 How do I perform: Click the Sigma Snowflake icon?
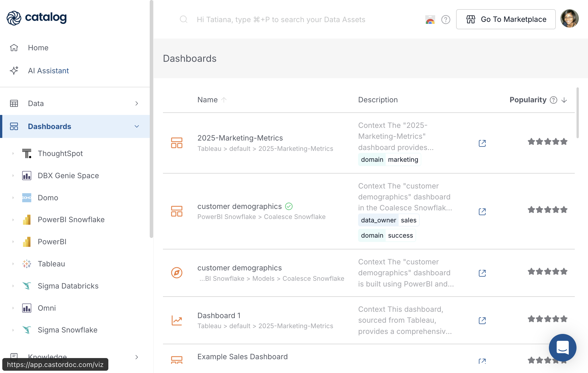point(27,330)
